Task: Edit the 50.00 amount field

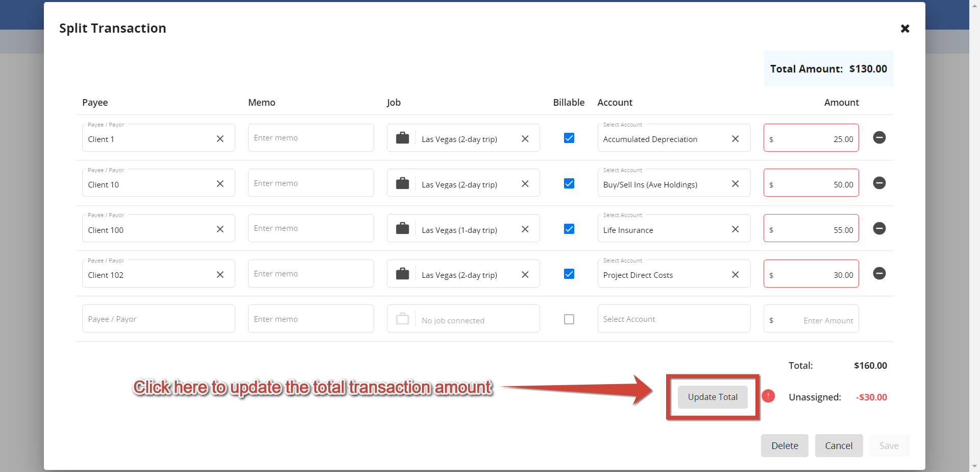Action: pos(811,183)
